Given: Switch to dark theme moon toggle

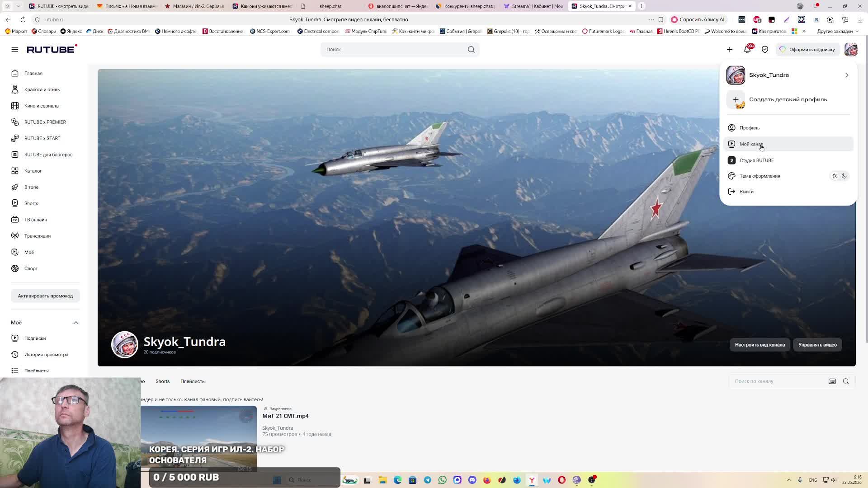Looking at the screenshot, I should click(x=844, y=176).
